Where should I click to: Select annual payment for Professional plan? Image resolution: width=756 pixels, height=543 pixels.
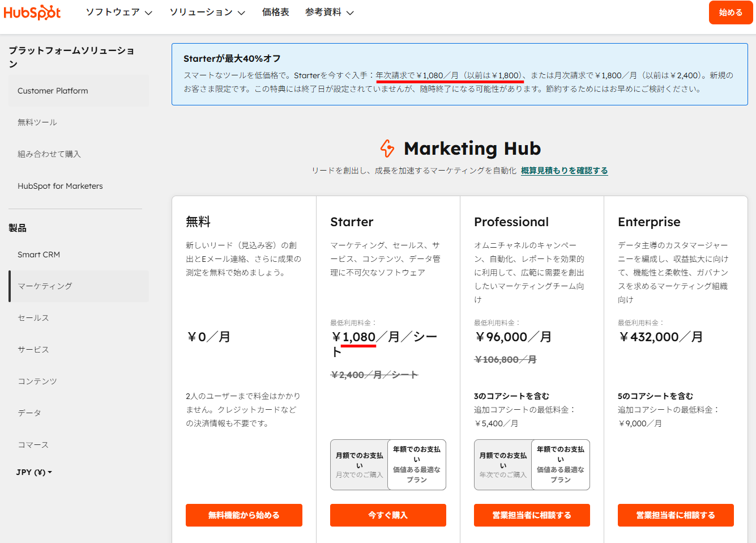(x=561, y=465)
